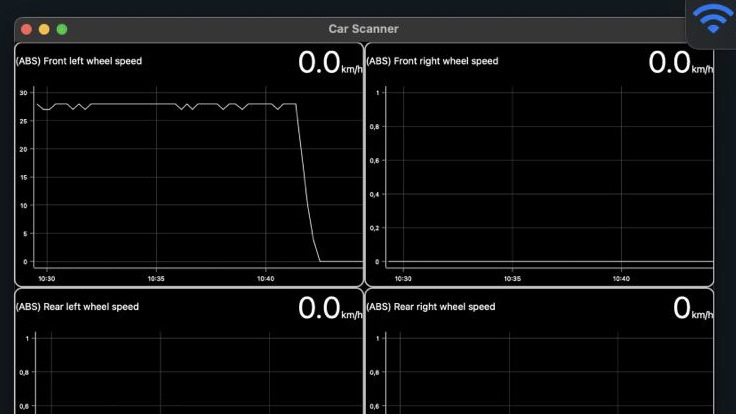Click the 20 axis label on Front left graph
The width and height of the screenshot is (736, 414).
(x=23, y=149)
